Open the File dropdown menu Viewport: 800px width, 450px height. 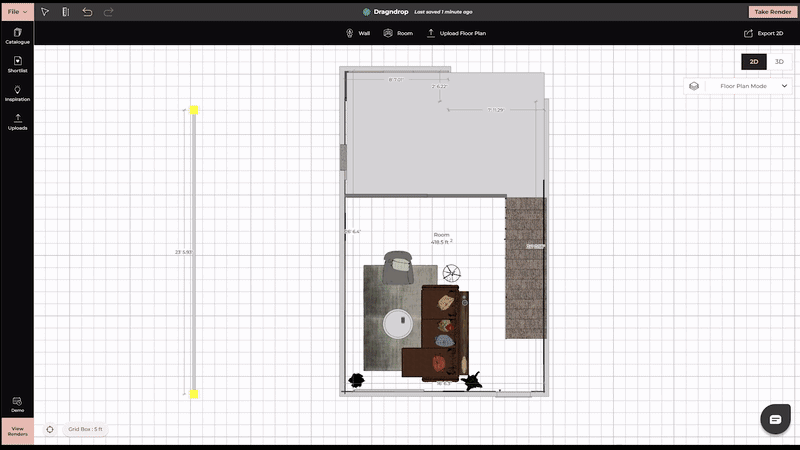click(x=17, y=12)
